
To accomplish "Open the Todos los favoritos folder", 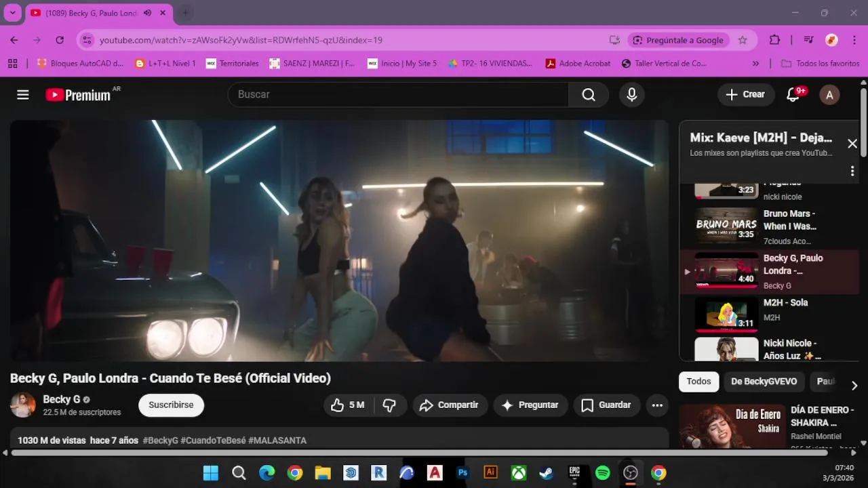I will pyautogui.click(x=820, y=63).
